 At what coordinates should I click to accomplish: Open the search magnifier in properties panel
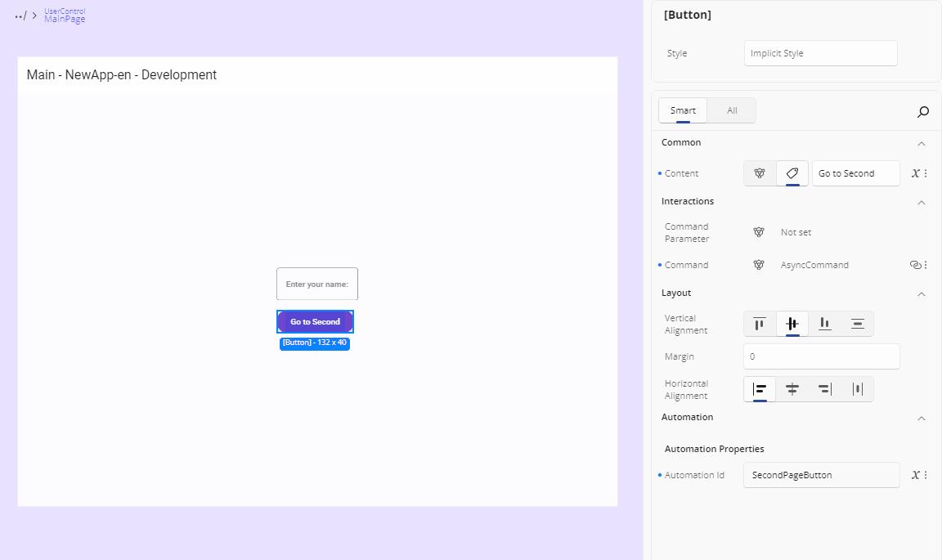tap(923, 112)
